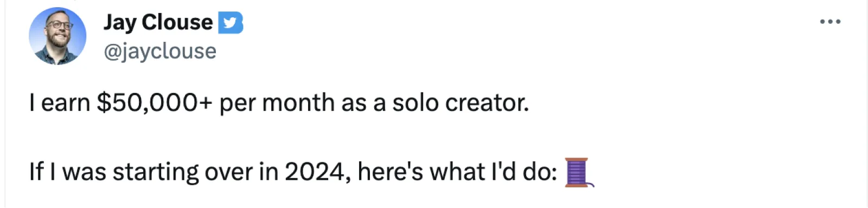Click the words "per month" in the tweet
The width and height of the screenshot is (868, 208).
[x=277, y=103]
